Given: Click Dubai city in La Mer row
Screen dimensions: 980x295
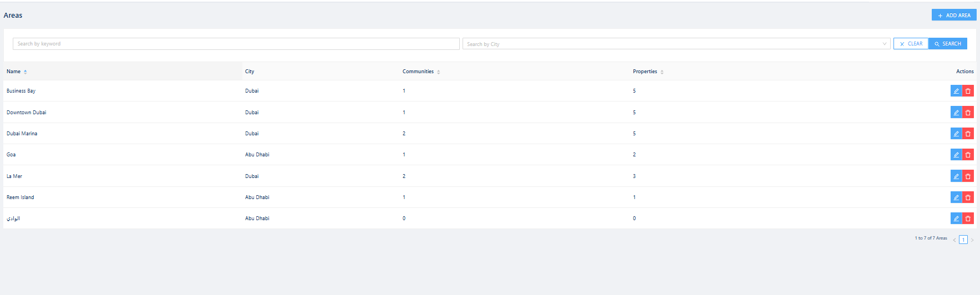Looking at the screenshot, I should click(252, 176).
